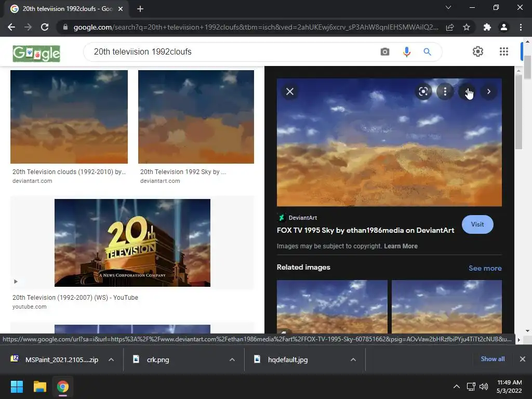Open 20th Television clouds (1992-2010) thumbnail

[69, 117]
